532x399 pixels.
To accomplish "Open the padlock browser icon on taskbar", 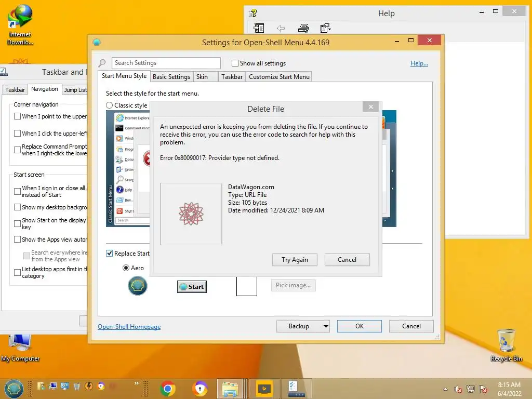I will pyautogui.click(x=200, y=389).
